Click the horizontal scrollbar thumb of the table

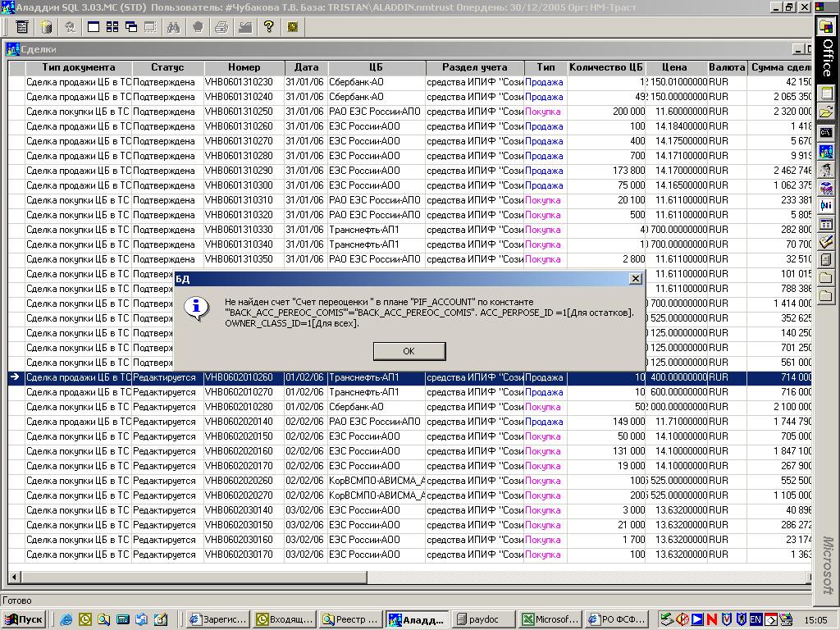click(x=194, y=577)
